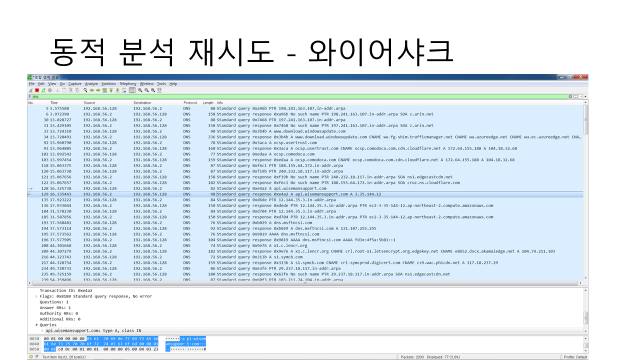Reload the capture file via toolbar icon
Viewport: 640px width, 360px height.
[x=77, y=90]
